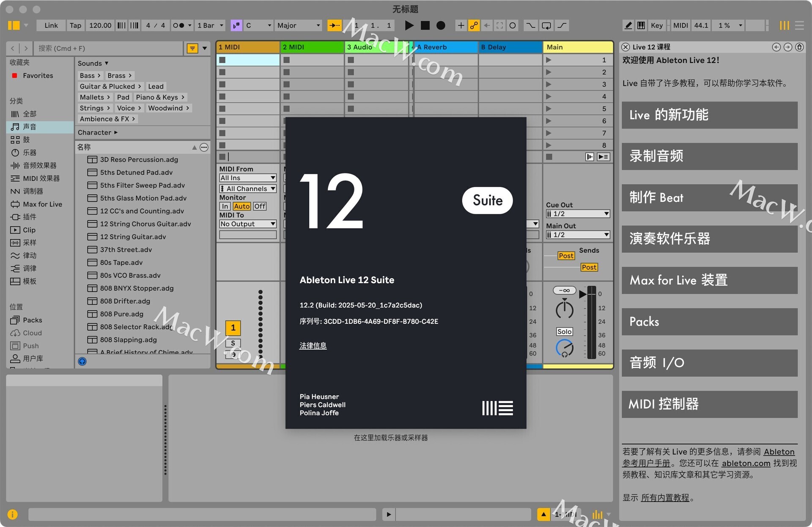Select the 120.00 tempo field
Screen dimensions: 812x527
point(100,25)
